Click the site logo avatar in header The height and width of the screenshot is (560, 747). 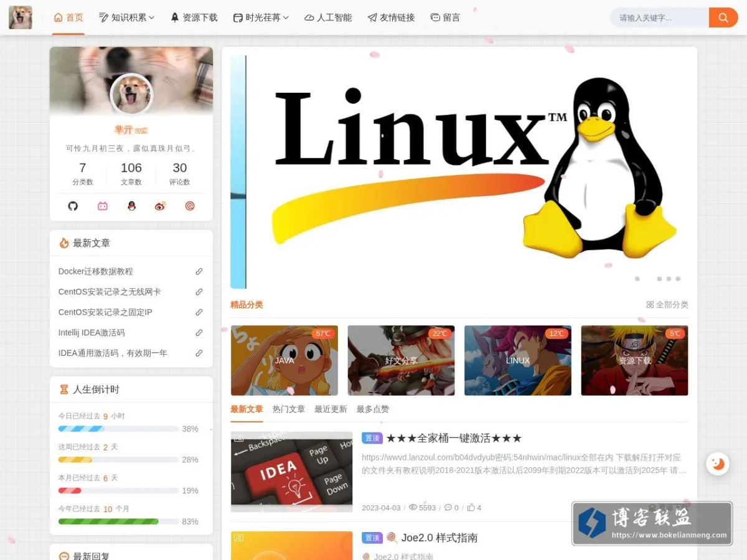click(x=21, y=17)
